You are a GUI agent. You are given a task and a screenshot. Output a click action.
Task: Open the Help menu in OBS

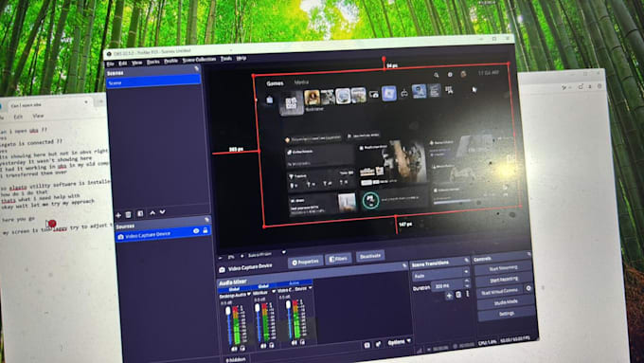[241, 58]
